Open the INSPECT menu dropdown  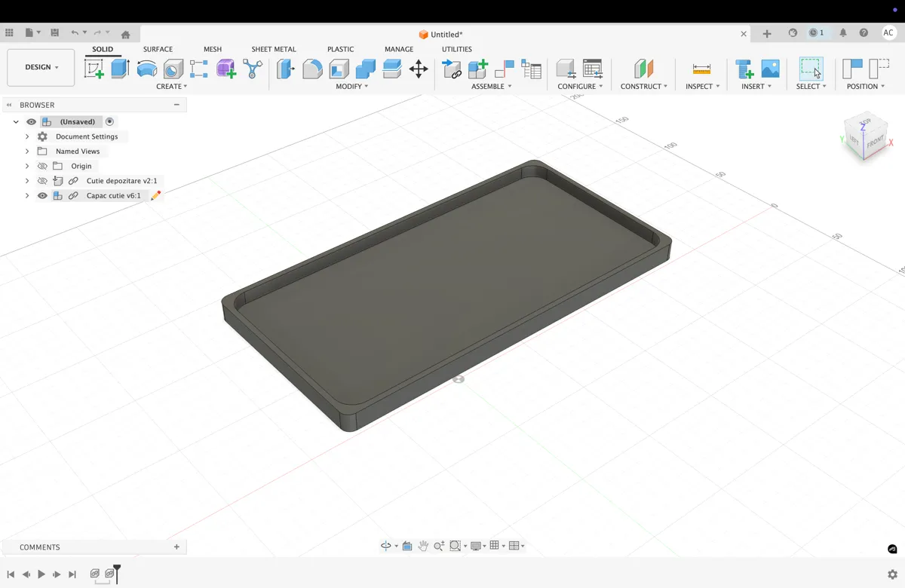click(702, 87)
